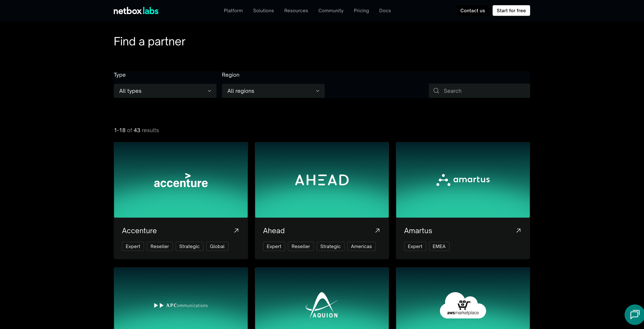
Task: Open Ahead external link arrow
Action: pyautogui.click(x=377, y=230)
